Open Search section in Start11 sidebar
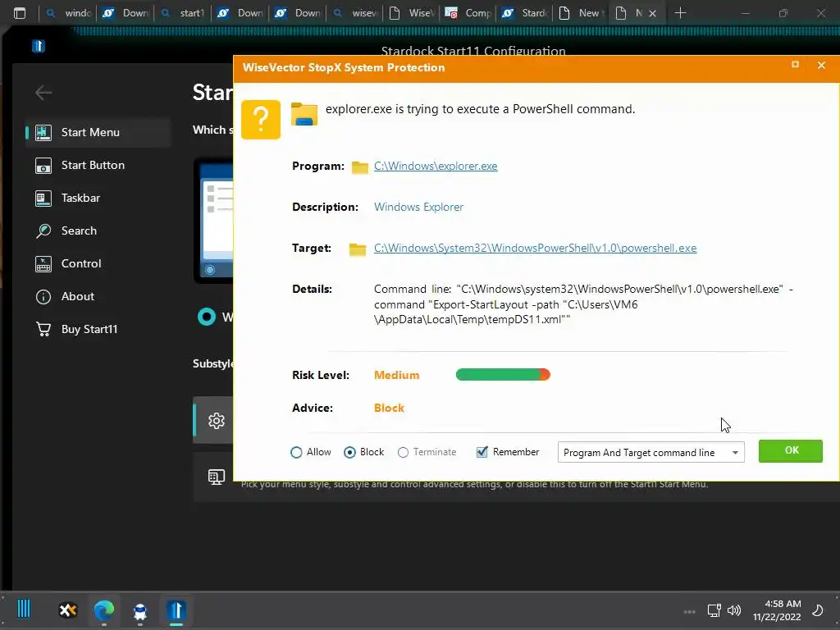The width and height of the screenshot is (840, 630). tap(98, 231)
